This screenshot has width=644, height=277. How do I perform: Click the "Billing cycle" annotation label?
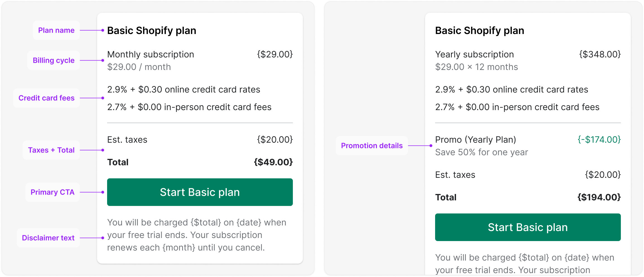tap(54, 60)
